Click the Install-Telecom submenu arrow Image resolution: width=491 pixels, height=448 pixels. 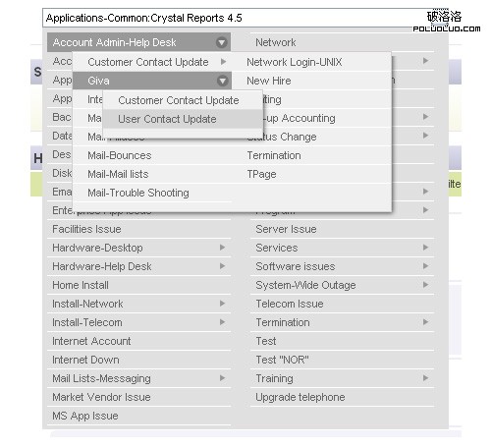tap(223, 322)
